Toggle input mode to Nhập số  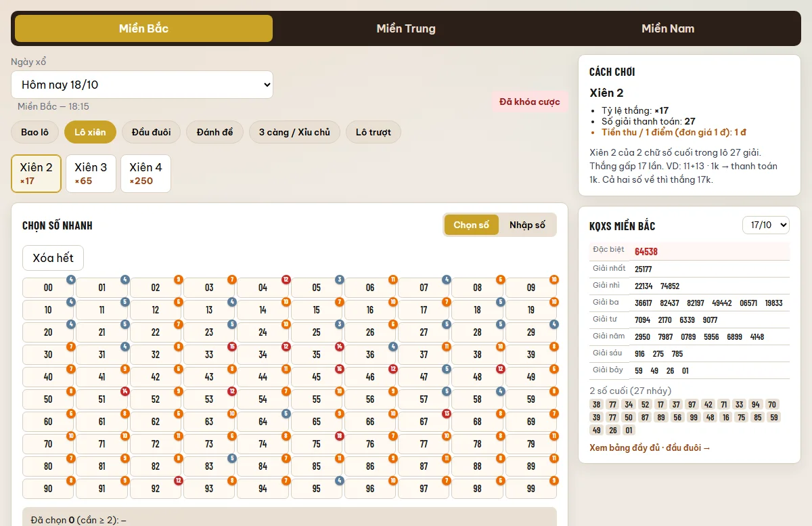[527, 225]
